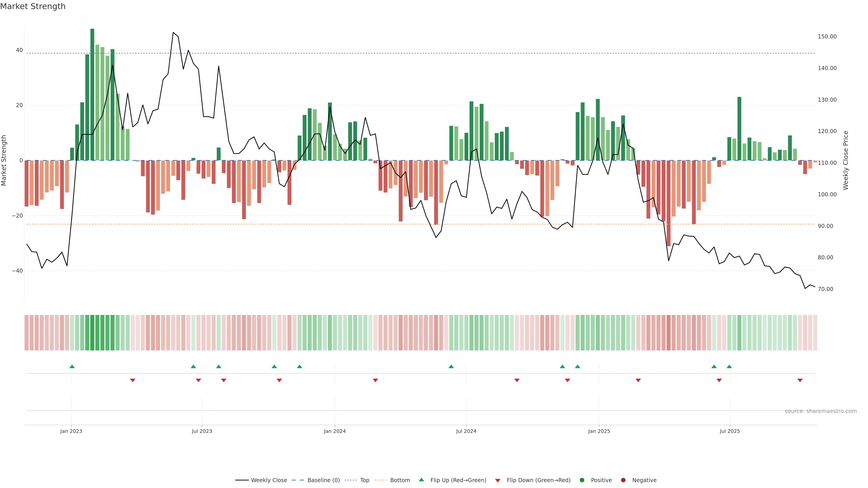
Task: Click the Jan 2024 x-axis label
Action: 335,431
